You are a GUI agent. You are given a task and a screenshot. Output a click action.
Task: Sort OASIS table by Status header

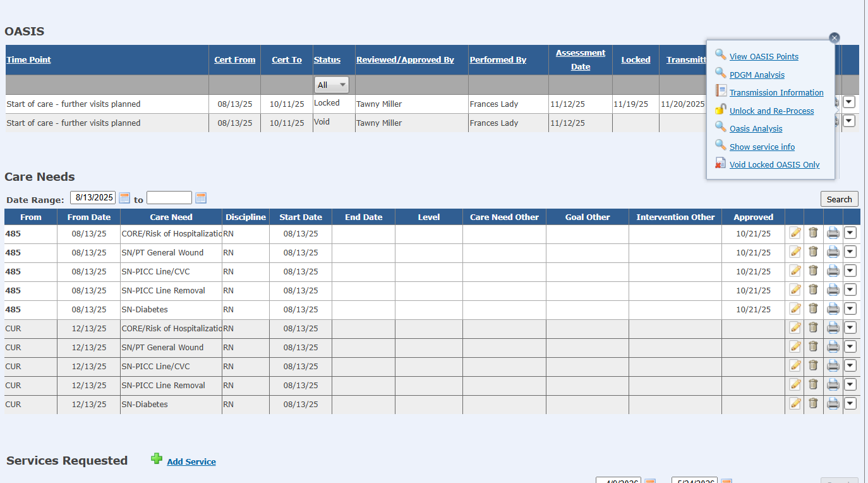(327, 60)
